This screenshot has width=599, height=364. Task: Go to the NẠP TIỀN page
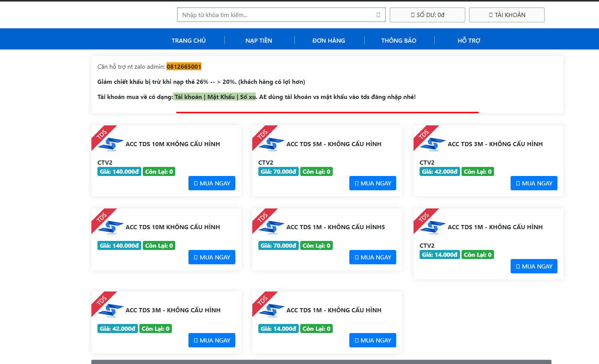coord(259,40)
